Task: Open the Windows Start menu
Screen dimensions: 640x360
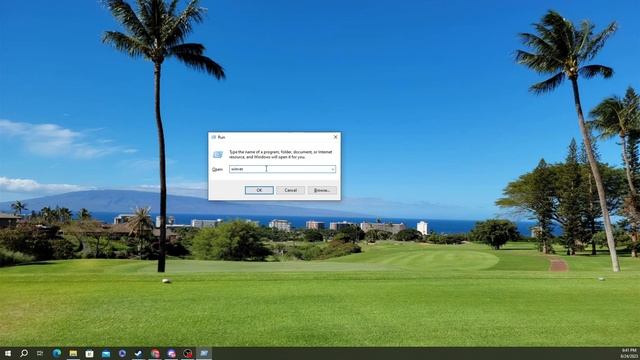Action: coord(8,353)
